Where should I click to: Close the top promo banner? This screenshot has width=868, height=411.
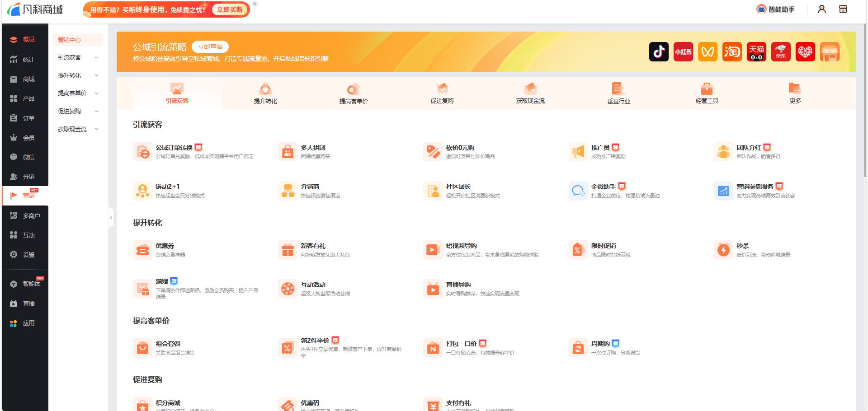(x=255, y=4)
